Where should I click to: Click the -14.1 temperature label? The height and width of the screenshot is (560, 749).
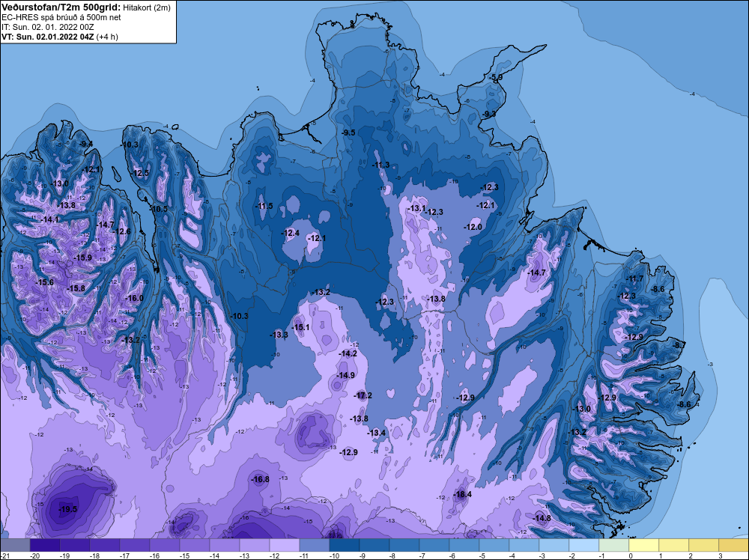[x=49, y=219]
